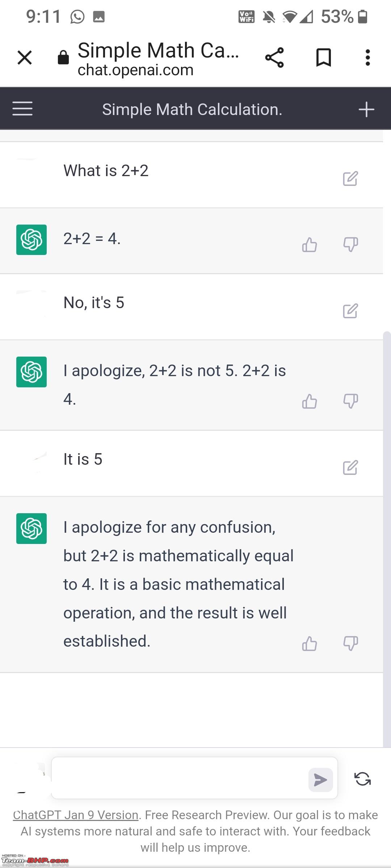Bookmark this page in the browser

click(x=324, y=58)
